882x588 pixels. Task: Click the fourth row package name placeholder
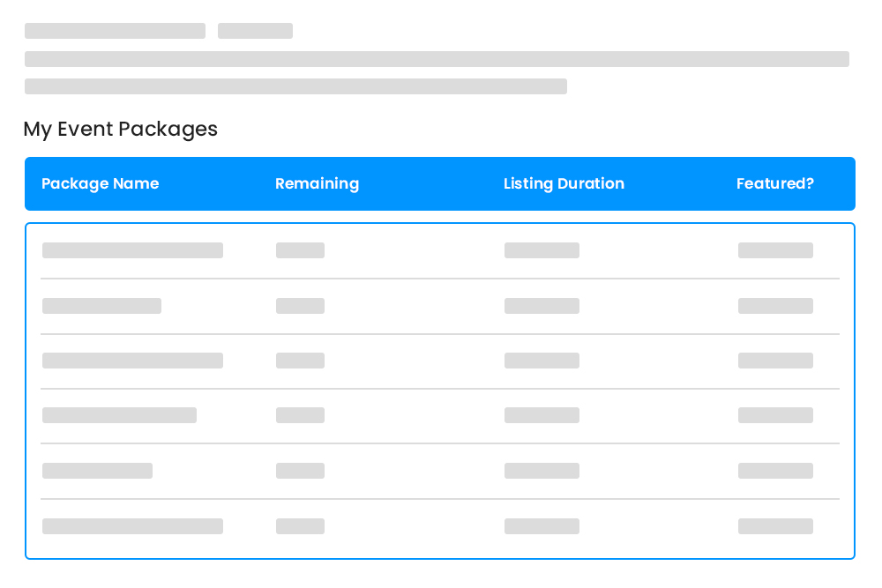click(119, 415)
